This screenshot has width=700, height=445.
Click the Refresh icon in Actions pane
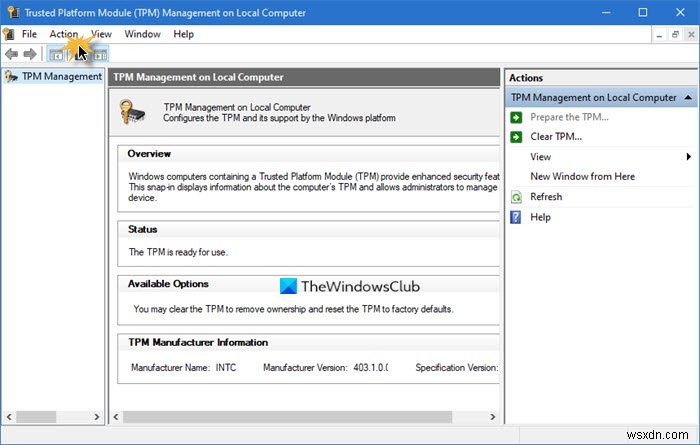pos(516,197)
